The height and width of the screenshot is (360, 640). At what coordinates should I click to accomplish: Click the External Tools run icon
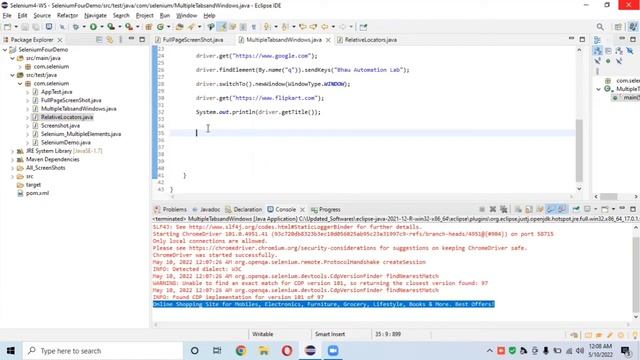coord(129,27)
